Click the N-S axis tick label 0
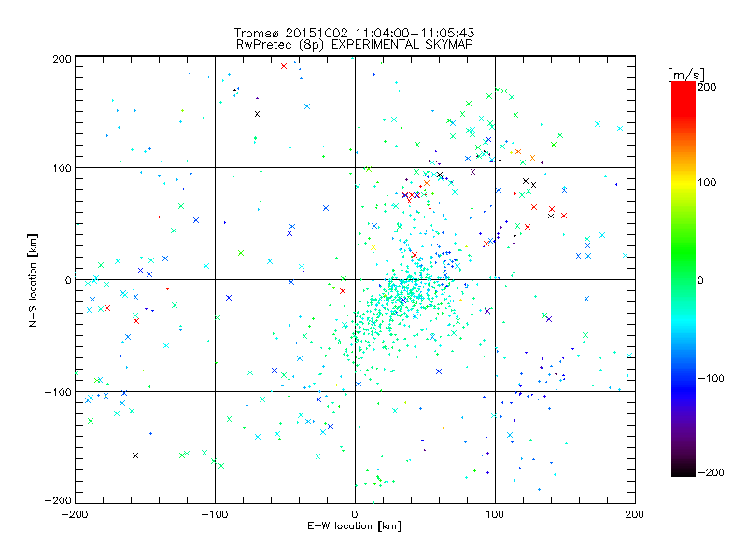 (68, 280)
